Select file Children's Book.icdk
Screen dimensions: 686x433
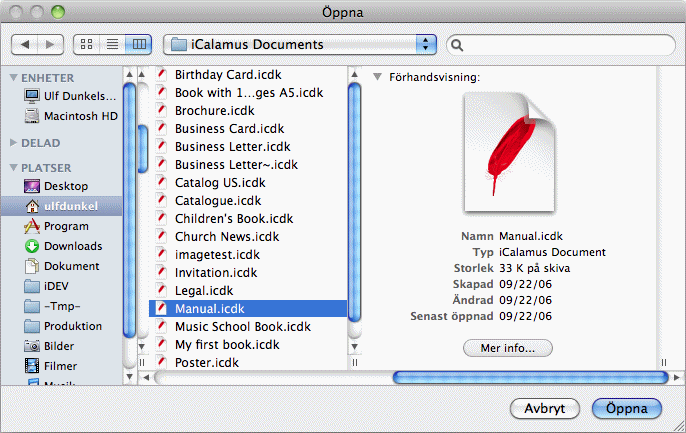(248, 219)
